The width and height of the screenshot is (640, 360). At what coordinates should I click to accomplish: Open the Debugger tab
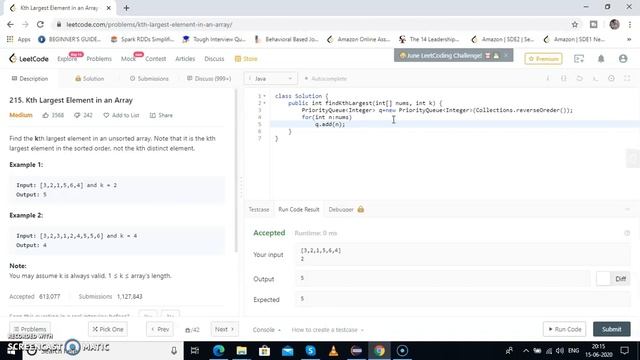click(x=346, y=209)
